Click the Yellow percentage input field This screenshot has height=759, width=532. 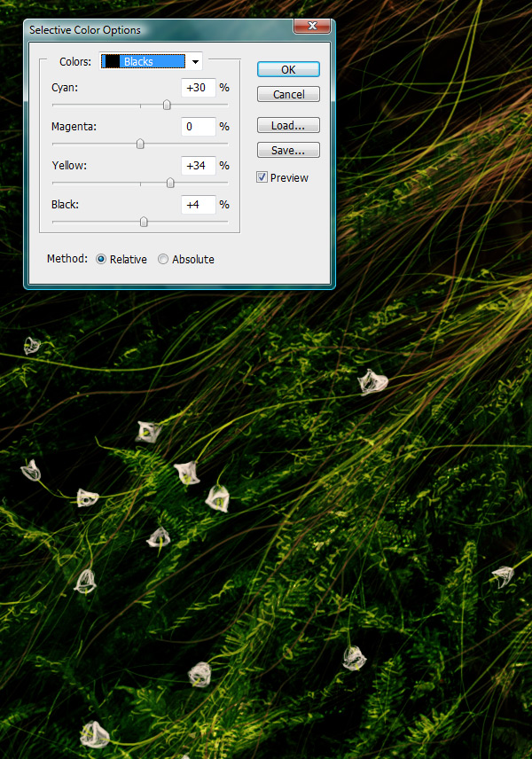pos(198,166)
